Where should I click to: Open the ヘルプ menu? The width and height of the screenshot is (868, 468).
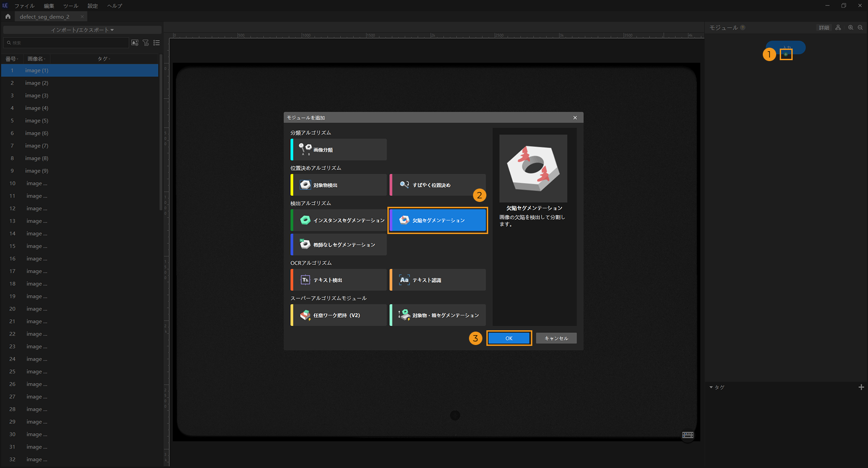[x=115, y=6]
